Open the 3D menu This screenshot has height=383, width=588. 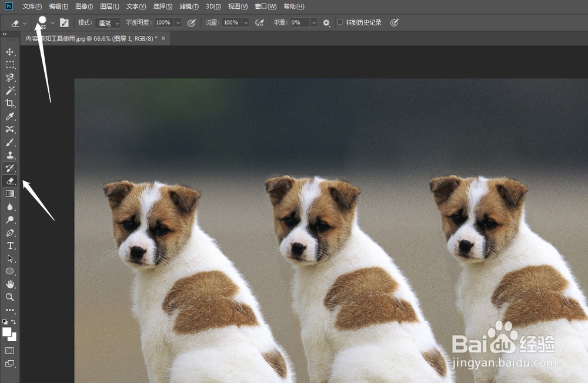click(213, 6)
